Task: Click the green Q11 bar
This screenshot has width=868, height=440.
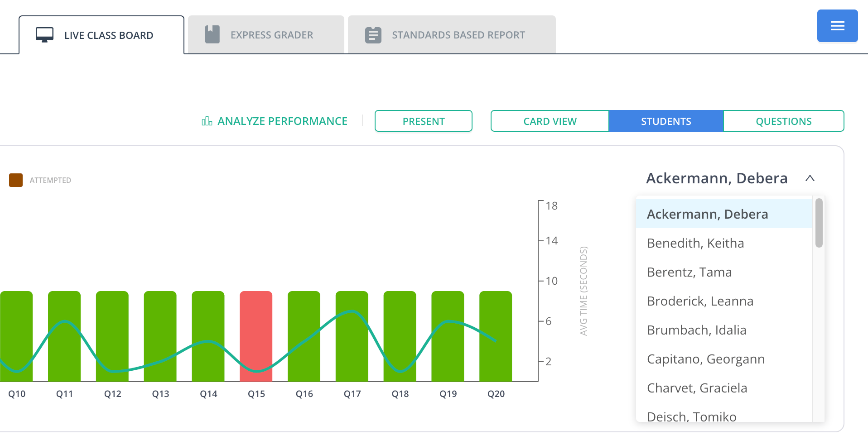Action: coord(64,336)
